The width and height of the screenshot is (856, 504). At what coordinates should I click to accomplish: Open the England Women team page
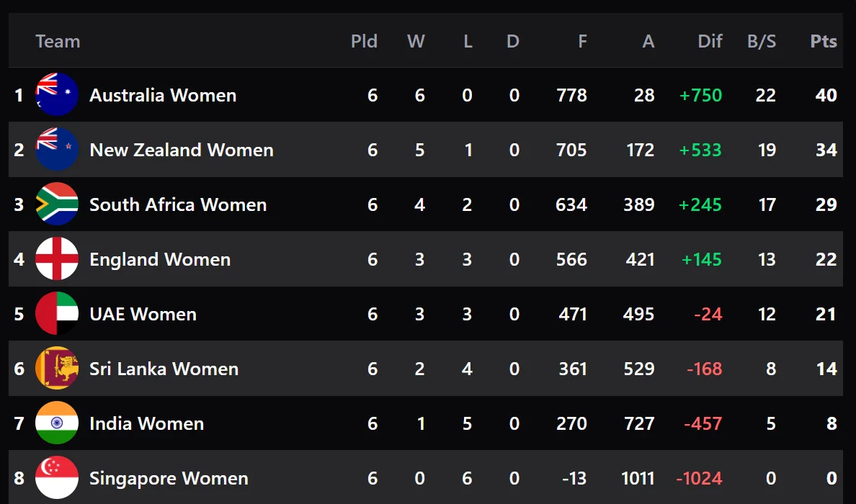(x=160, y=259)
